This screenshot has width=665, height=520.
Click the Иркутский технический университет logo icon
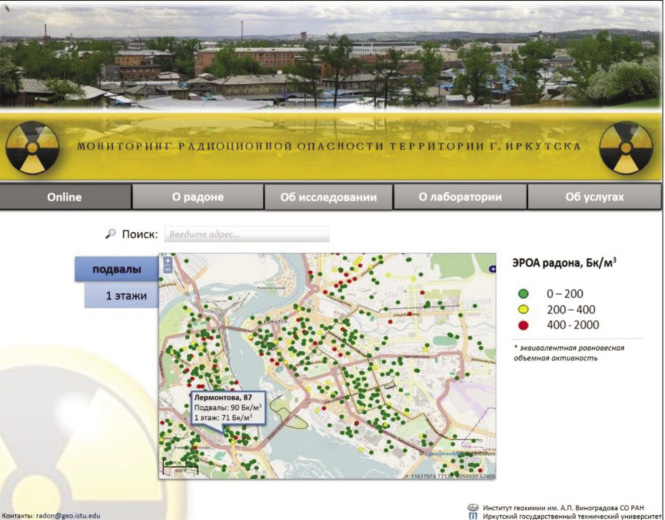pyautogui.click(x=474, y=516)
